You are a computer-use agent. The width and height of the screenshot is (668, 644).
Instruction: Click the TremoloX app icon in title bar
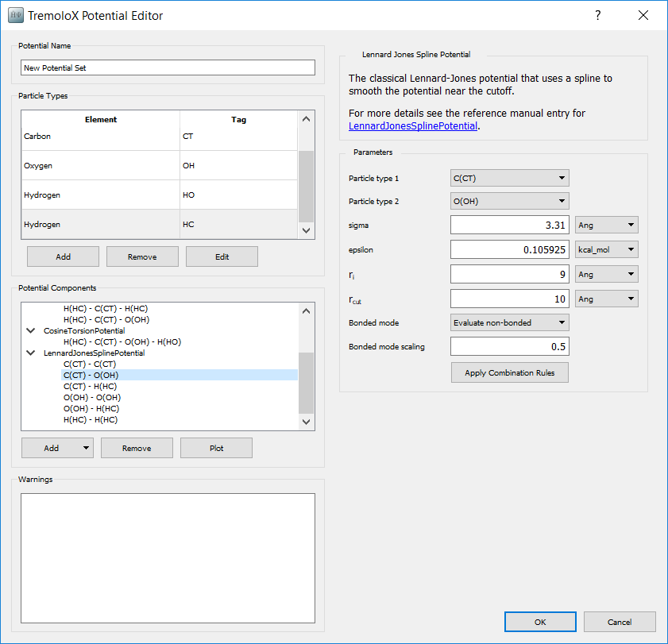[16, 15]
